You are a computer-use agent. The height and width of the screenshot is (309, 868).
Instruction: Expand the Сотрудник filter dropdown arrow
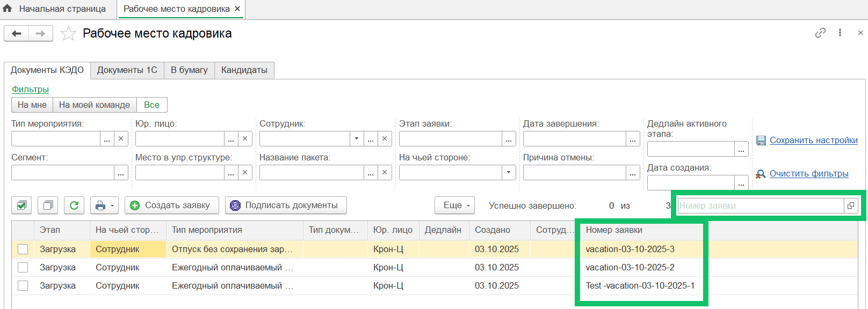point(357,139)
